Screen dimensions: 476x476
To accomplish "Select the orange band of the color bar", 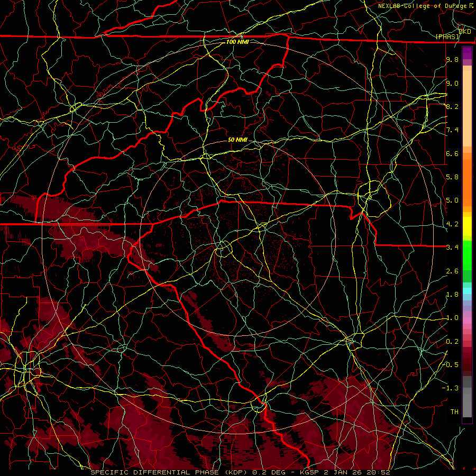I will pos(467,182).
